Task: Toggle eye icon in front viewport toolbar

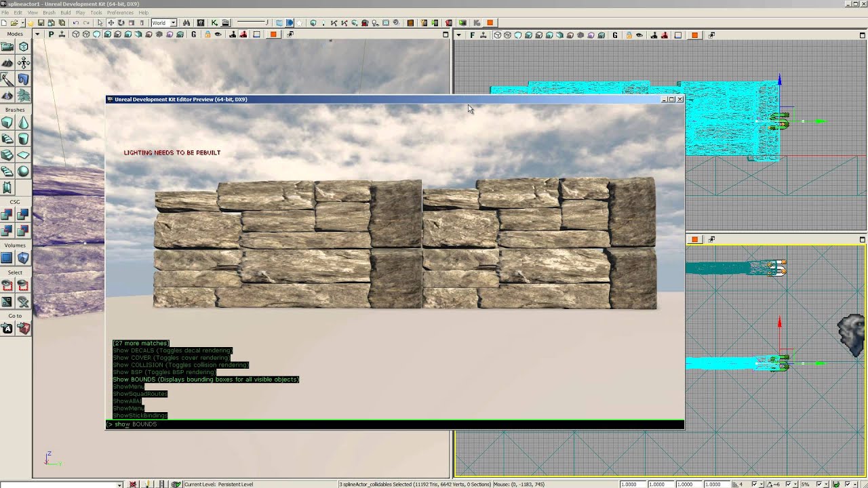Action: click(x=639, y=35)
